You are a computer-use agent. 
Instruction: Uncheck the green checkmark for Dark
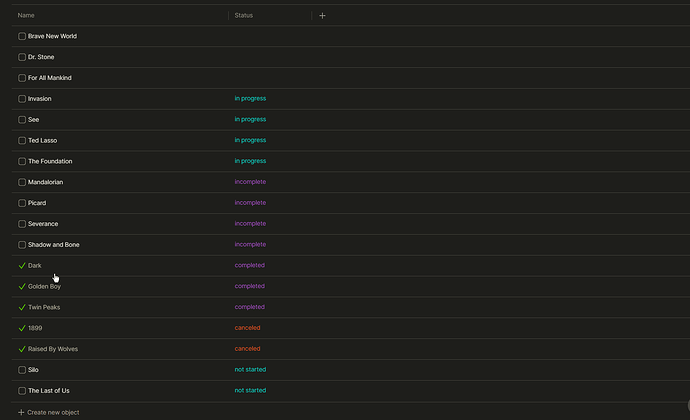22,265
